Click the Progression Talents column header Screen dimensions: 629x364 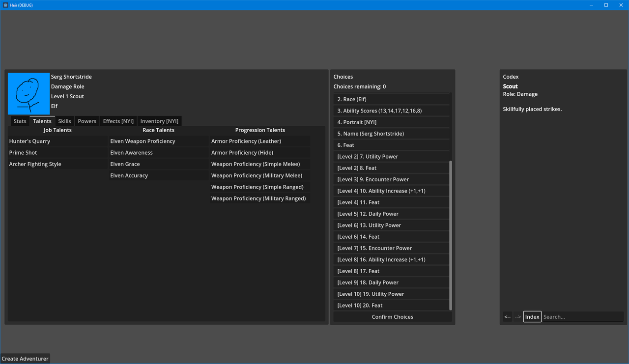(260, 130)
